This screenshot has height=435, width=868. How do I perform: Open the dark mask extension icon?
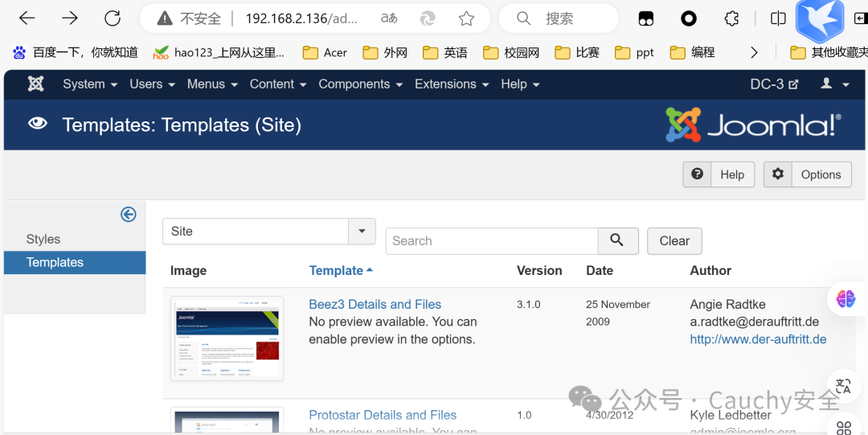click(646, 18)
